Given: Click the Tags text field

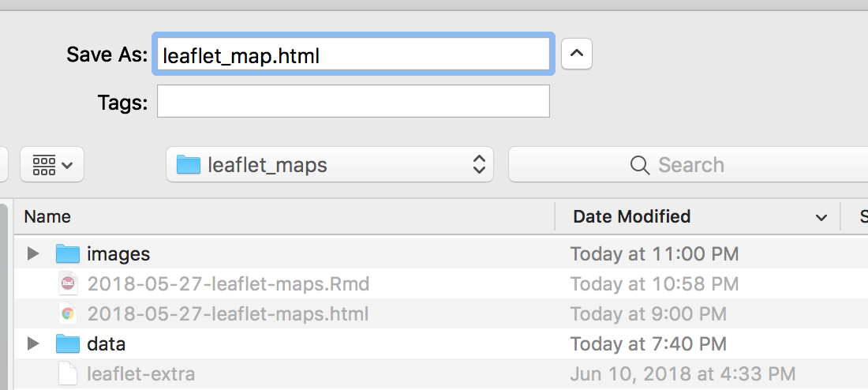Looking at the screenshot, I should (353, 102).
